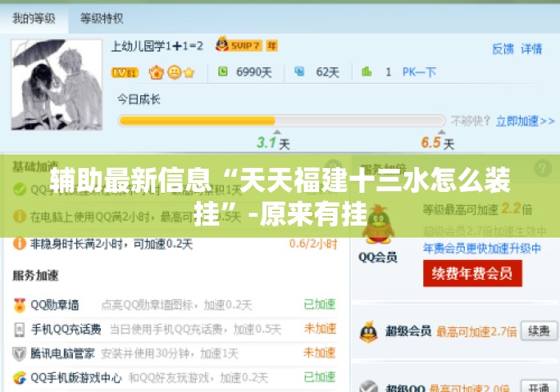Viewport: 560px width, 392px height.
Task: Click the 立即加速>> link
Action: [x=525, y=122]
